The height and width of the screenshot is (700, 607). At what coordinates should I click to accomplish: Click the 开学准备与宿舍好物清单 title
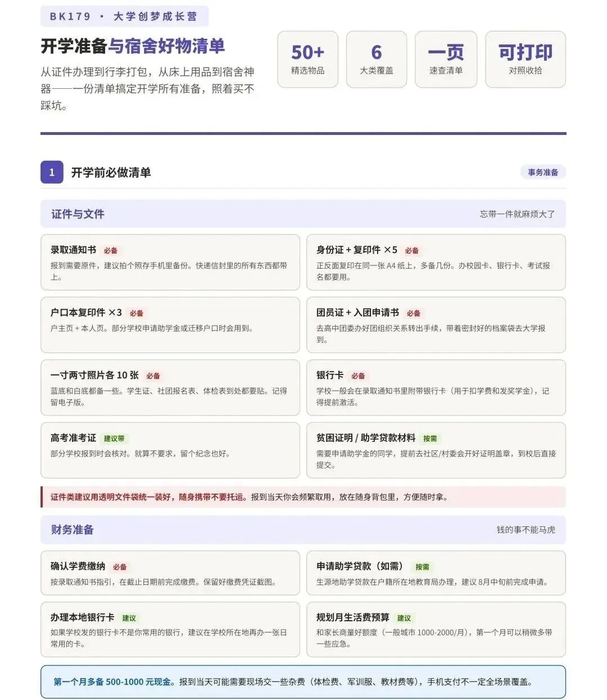[133, 46]
